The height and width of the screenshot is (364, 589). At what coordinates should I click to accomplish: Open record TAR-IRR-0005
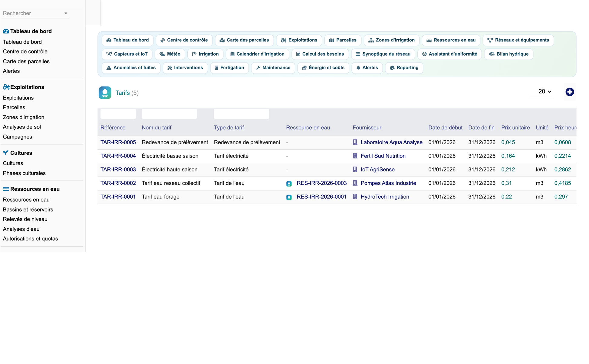[x=118, y=142]
